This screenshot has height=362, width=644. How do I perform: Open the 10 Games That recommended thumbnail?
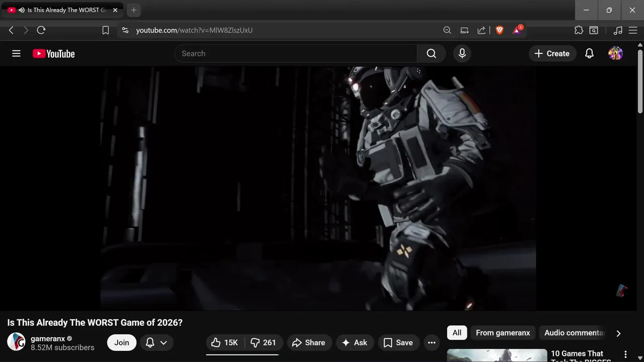[x=497, y=355]
